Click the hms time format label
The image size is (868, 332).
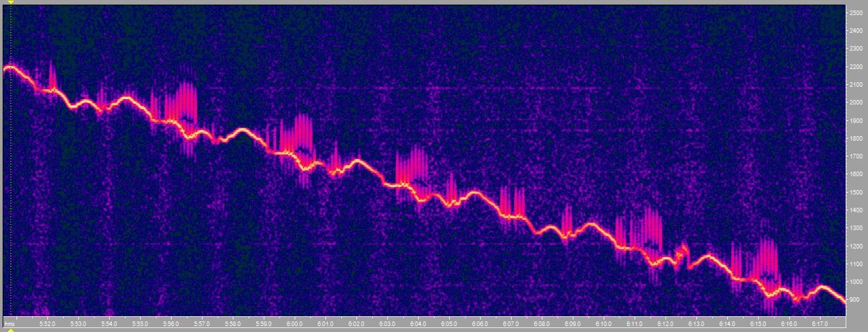pos(10,324)
